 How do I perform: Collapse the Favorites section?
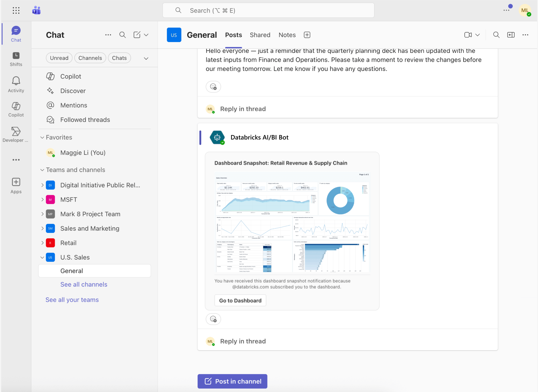click(42, 137)
